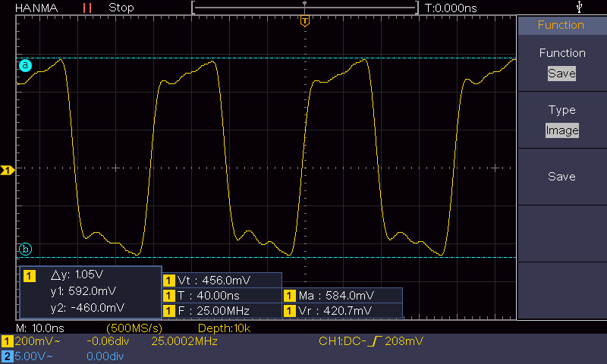Click the USB drive icon in top bar
Screen dimensions: 607x364
pos(580,7)
